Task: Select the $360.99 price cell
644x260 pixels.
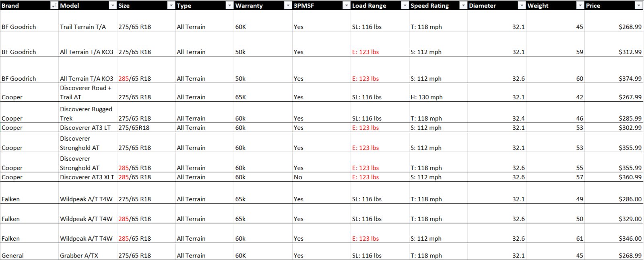Action: (x=614, y=177)
